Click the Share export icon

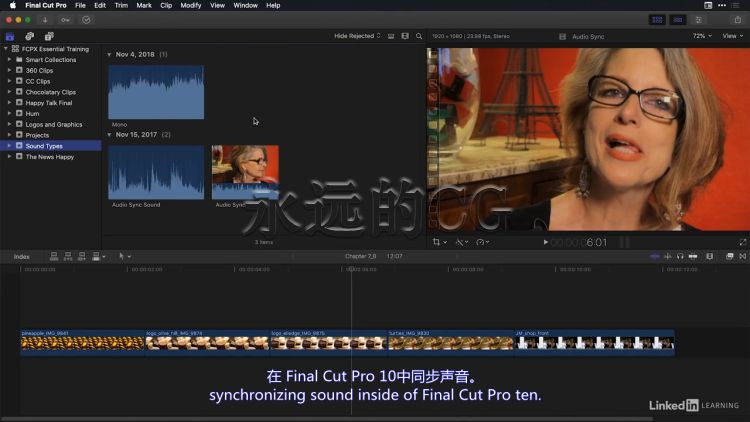click(x=738, y=20)
